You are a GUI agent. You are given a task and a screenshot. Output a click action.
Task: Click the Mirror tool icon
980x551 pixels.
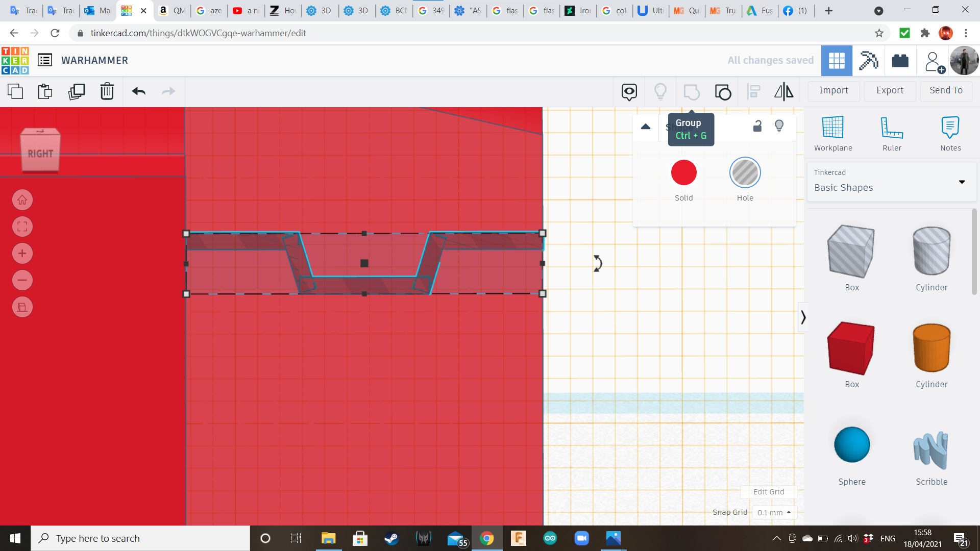point(783,92)
